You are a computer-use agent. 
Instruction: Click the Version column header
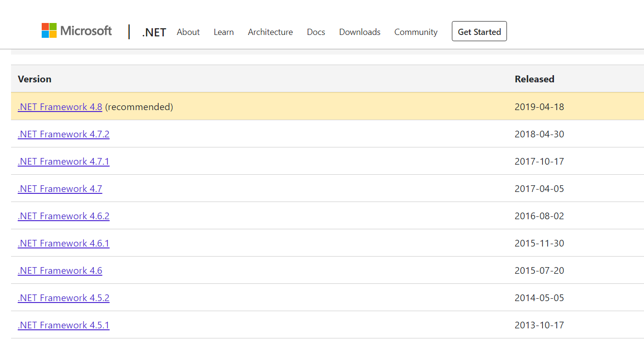click(34, 79)
